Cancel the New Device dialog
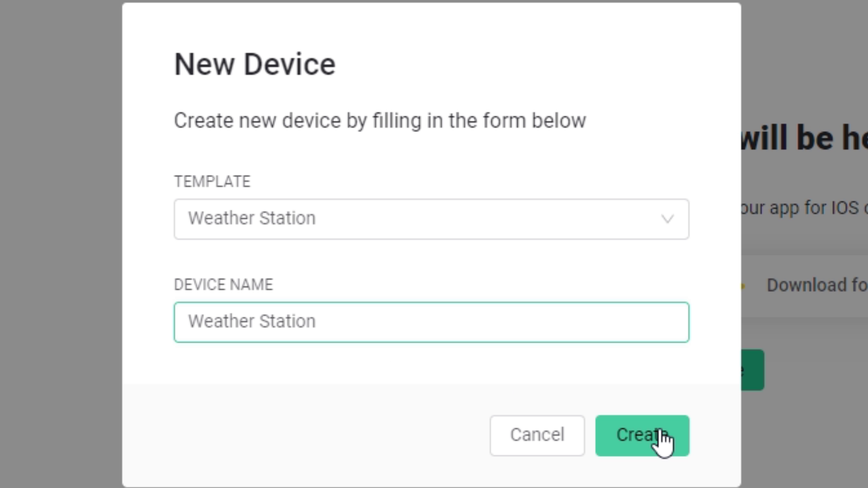868x488 pixels. [x=537, y=436]
